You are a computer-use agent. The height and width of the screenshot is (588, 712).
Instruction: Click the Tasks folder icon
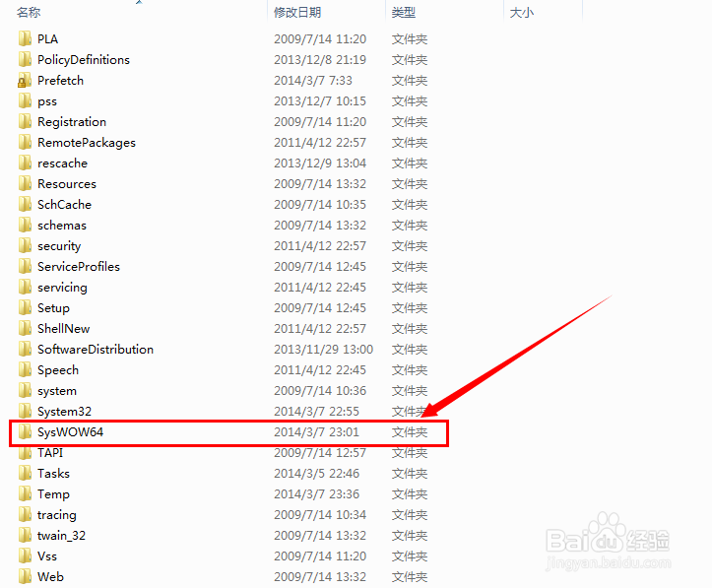click(25, 473)
